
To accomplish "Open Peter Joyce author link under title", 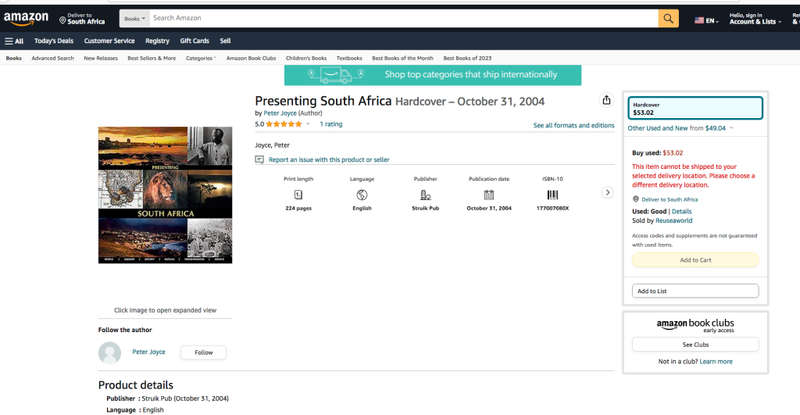I will coord(280,113).
